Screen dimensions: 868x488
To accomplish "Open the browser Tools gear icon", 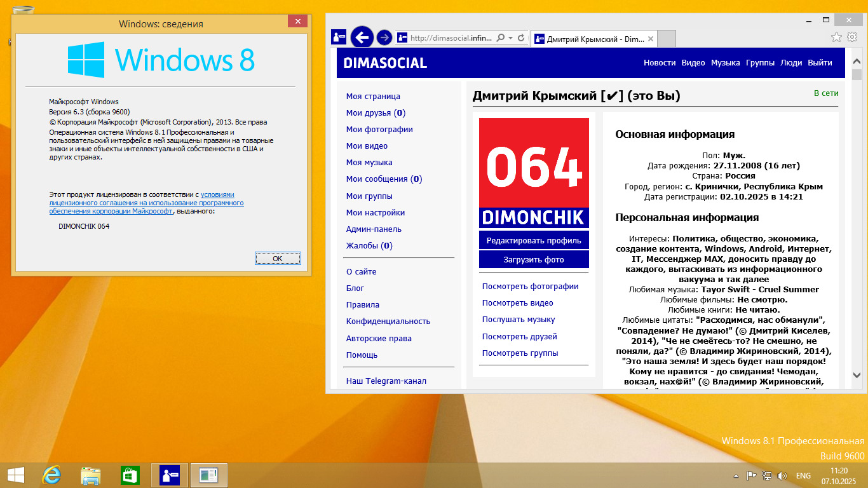I will [x=852, y=37].
